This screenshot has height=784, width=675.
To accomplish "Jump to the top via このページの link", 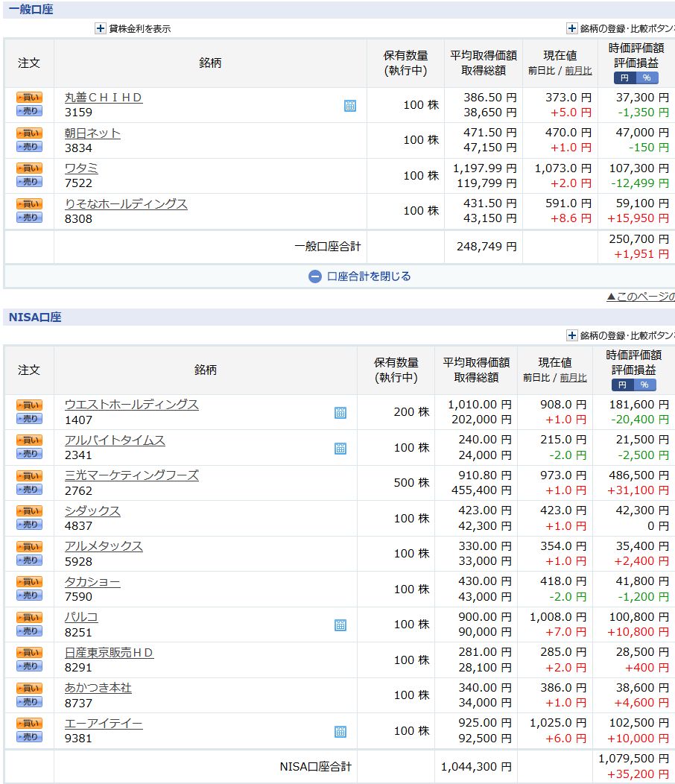I will [x=641, y=297].
